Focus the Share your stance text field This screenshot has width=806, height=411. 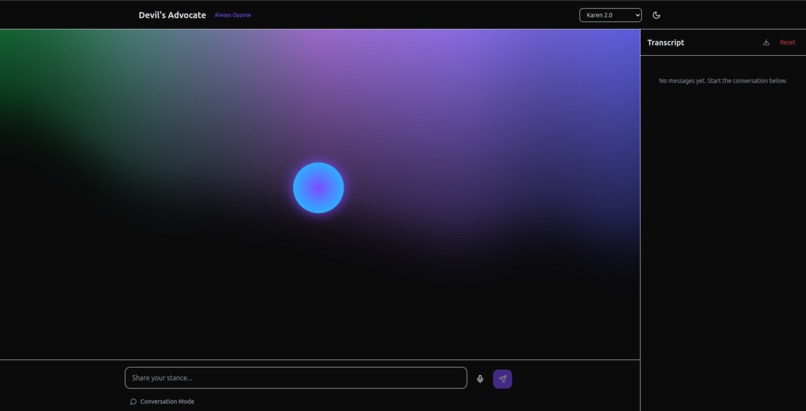(296, 378)
